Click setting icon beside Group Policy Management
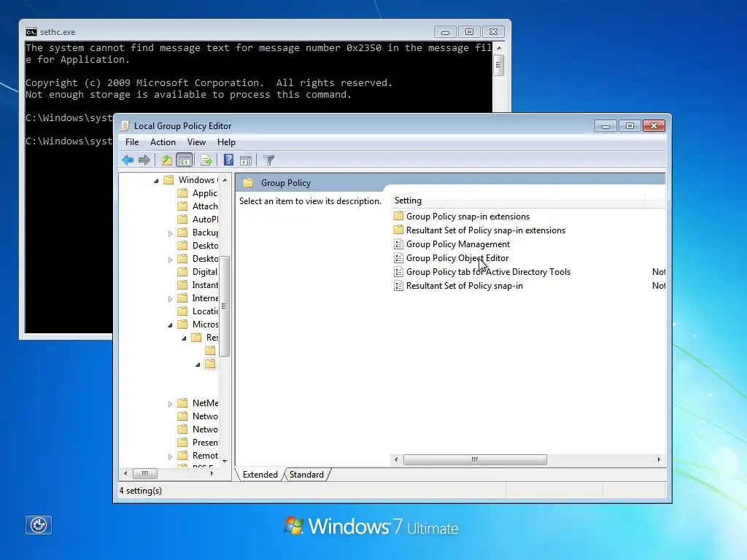Image resolution: width=747 pixels, height=560 pixels. click(x=398, y=244)
